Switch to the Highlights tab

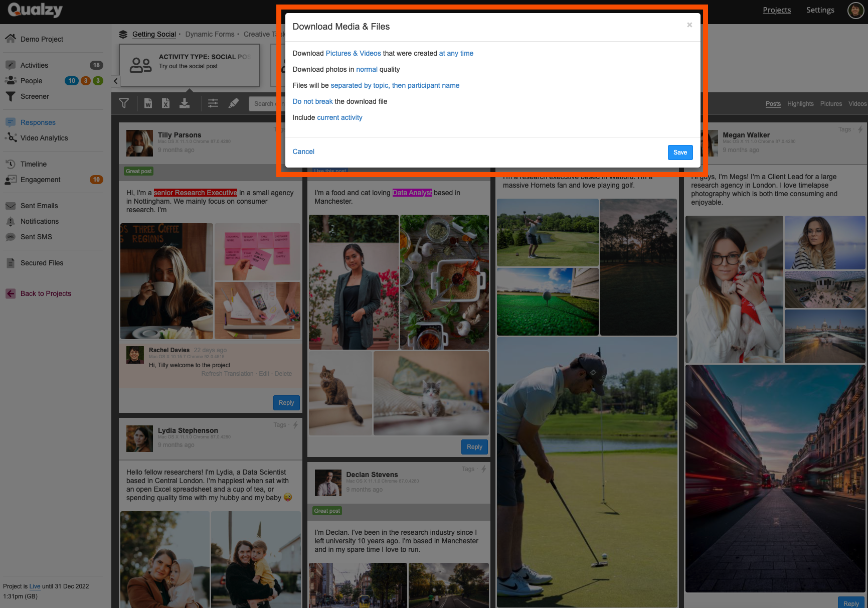point(800,104)
